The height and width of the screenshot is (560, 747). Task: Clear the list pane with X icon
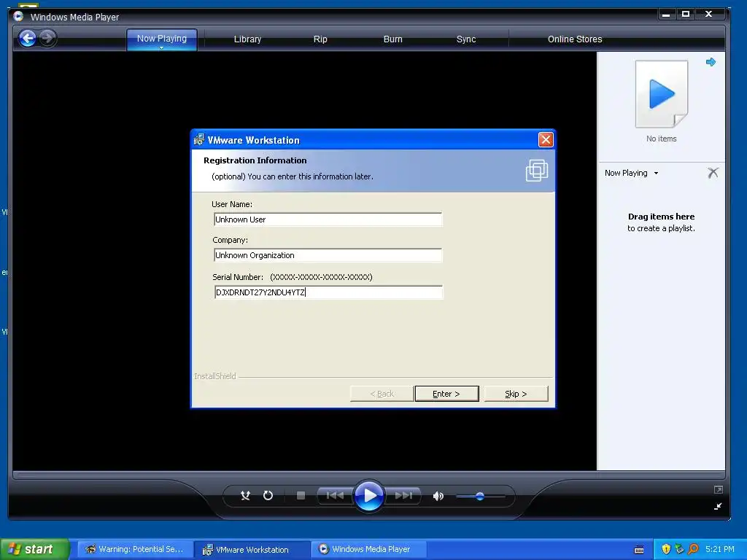713,172
